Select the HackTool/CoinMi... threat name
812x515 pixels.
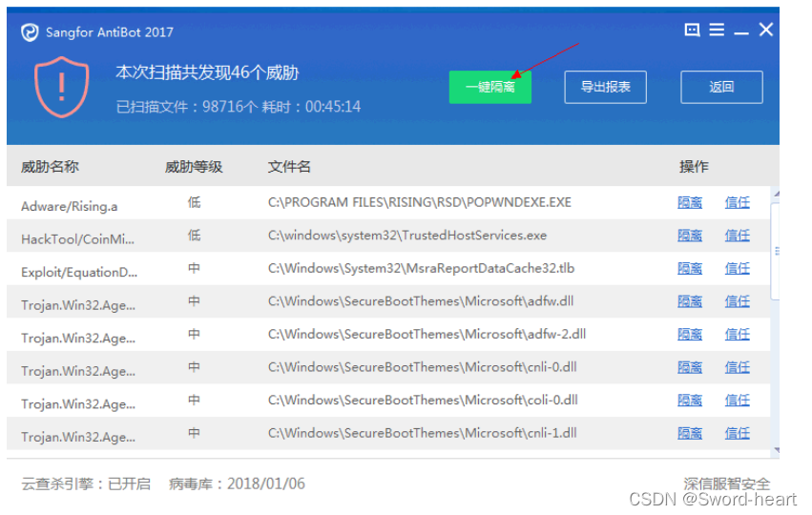(77, 239)
